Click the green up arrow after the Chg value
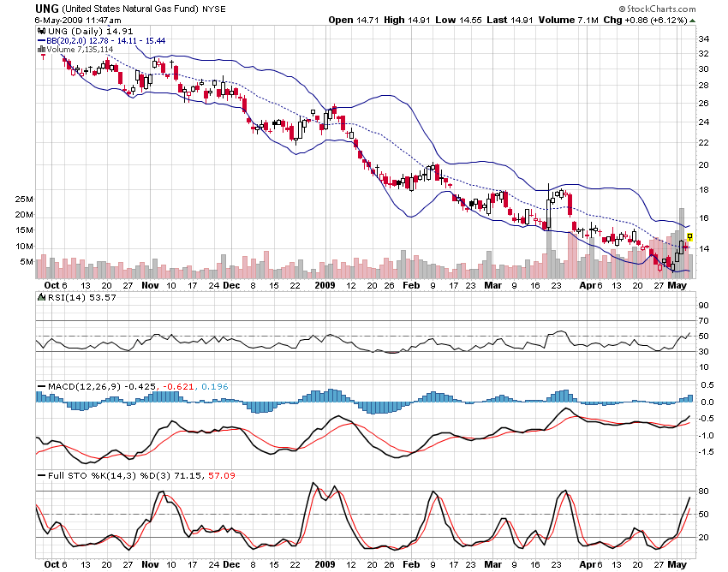Viewport: 728px width, 572px height. [x=692, y=21]
